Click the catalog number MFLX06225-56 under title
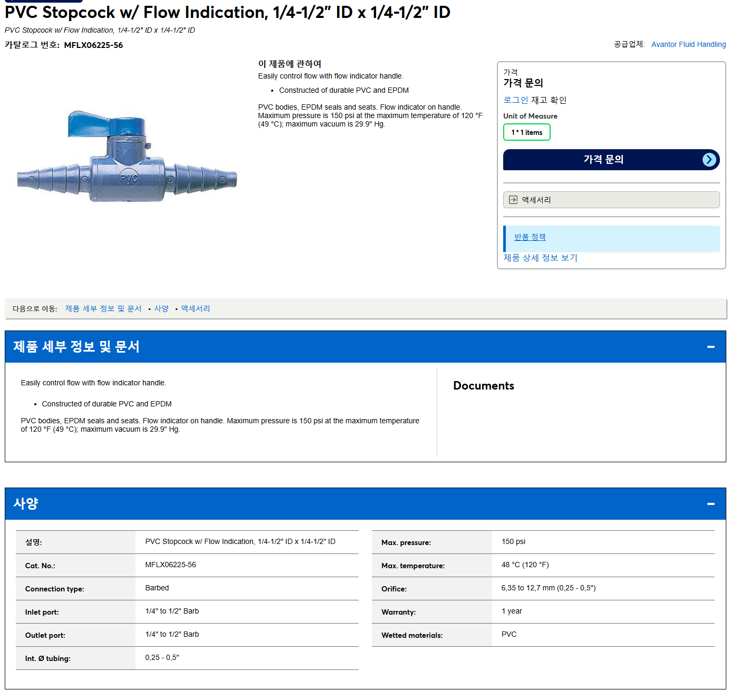Screen dimensions: 730x700 (93, 45)
